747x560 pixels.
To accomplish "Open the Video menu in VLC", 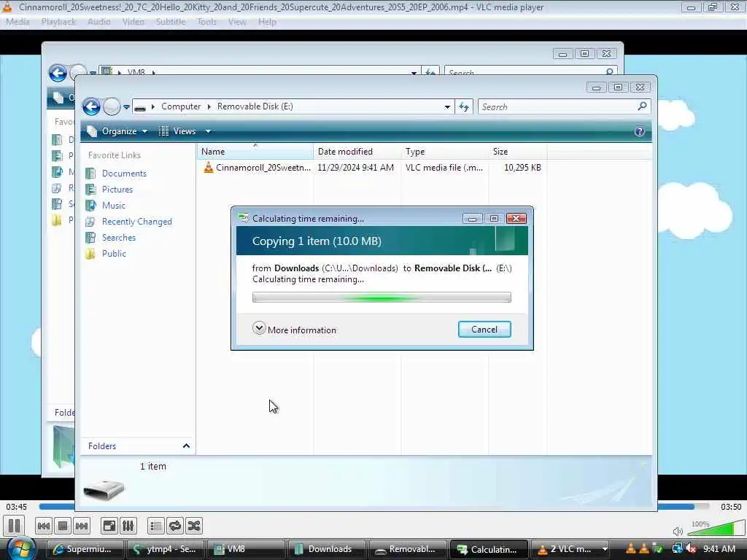I will click(x=133, y=22).
